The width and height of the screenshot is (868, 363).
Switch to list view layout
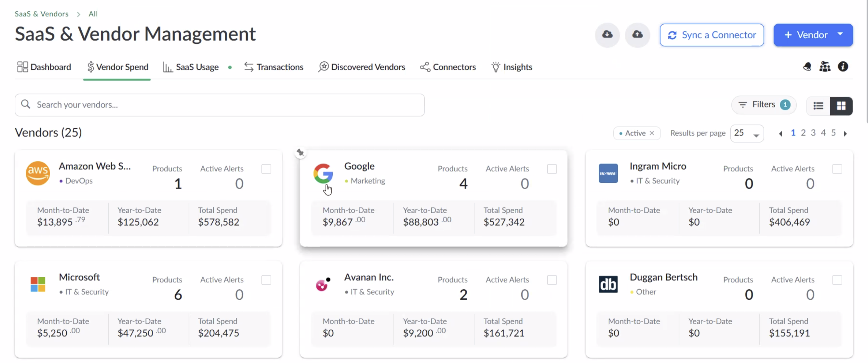point(818,106)
